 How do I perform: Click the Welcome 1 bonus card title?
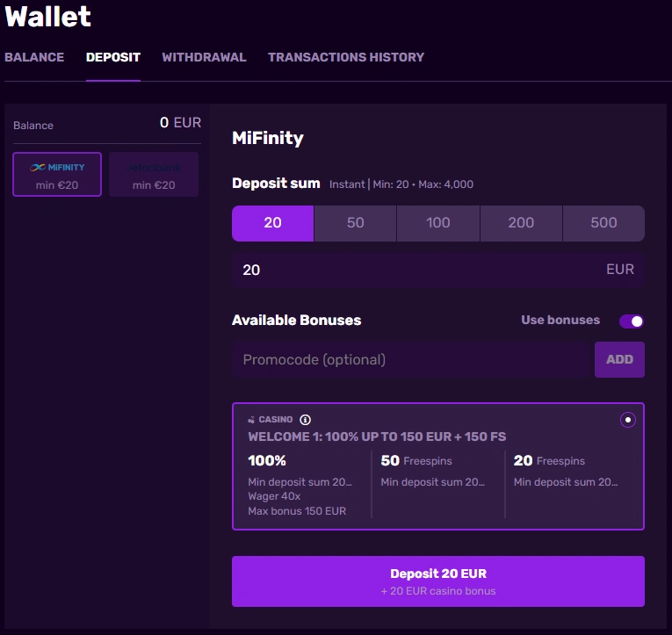pyautogui.click(x=377, y=437)
